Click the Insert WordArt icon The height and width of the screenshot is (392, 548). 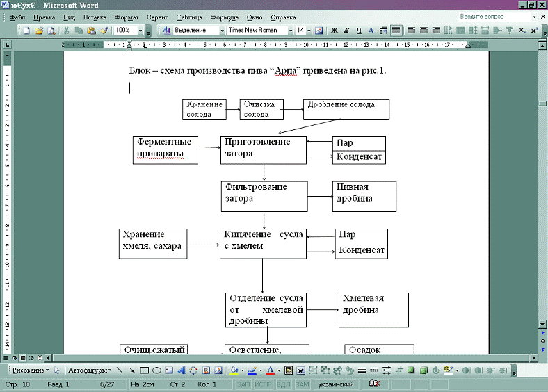point(182,370)
